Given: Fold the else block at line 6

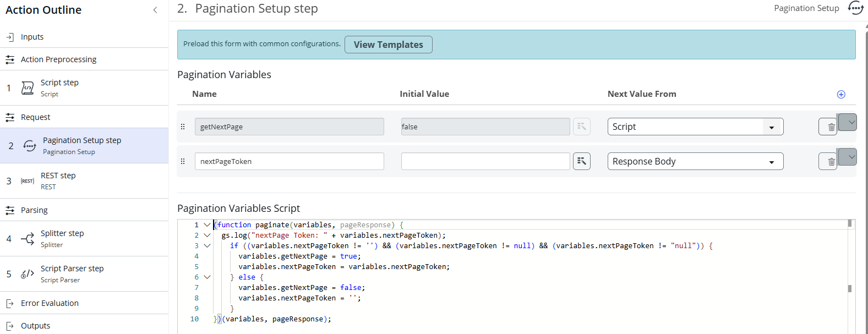Looking at the screenshot, I should tap(207, 277).
